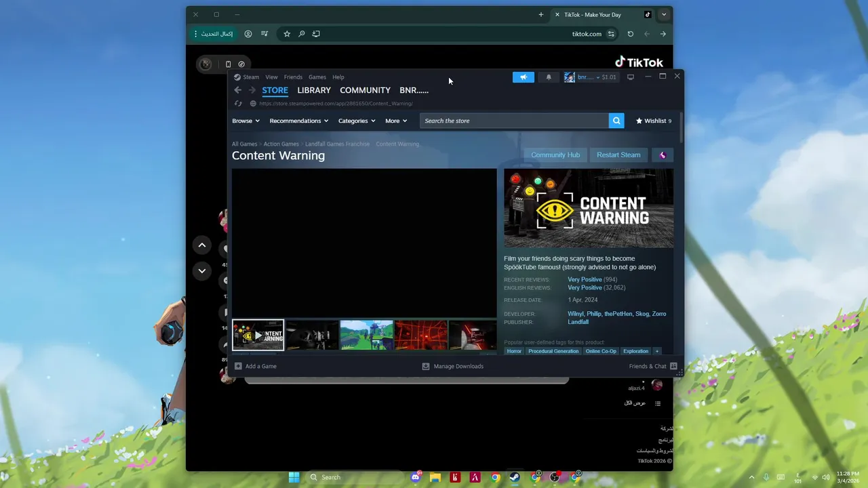This screenshot has width=868, height=488.
Task: Click TikTok logo in browser page
Action: click(x=639, y=62)
